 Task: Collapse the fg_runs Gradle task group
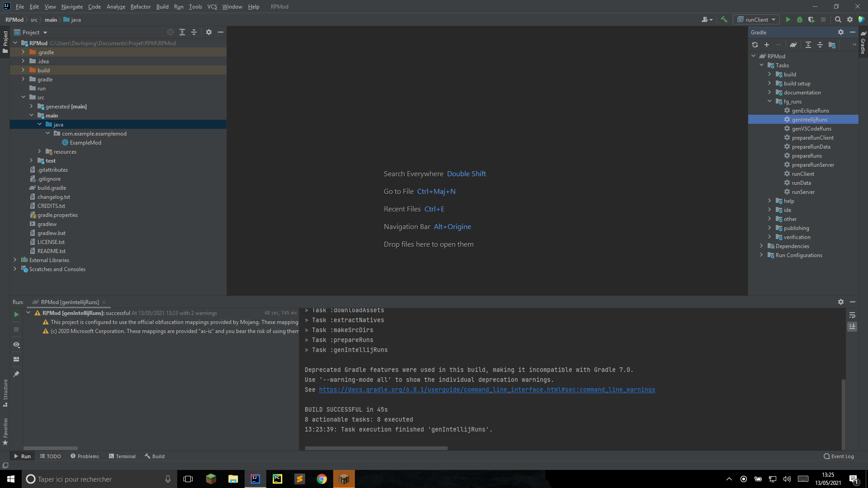coord(769,101)
